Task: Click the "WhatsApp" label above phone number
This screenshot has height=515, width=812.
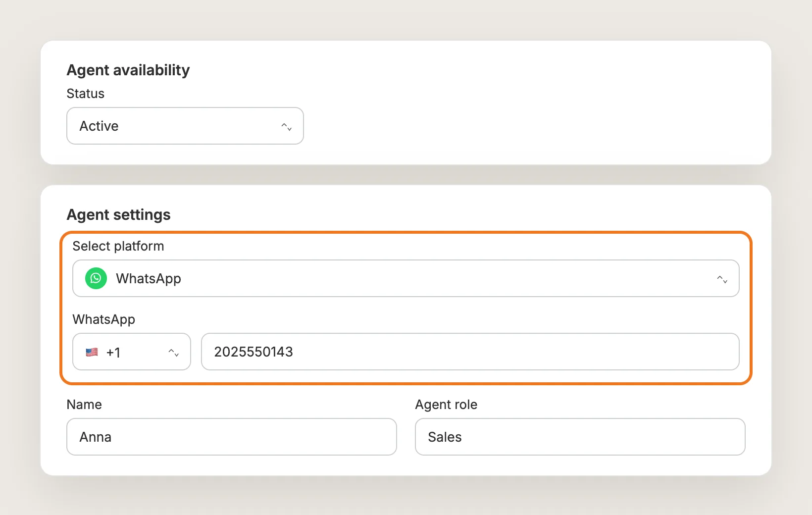Action: (104, 319)
